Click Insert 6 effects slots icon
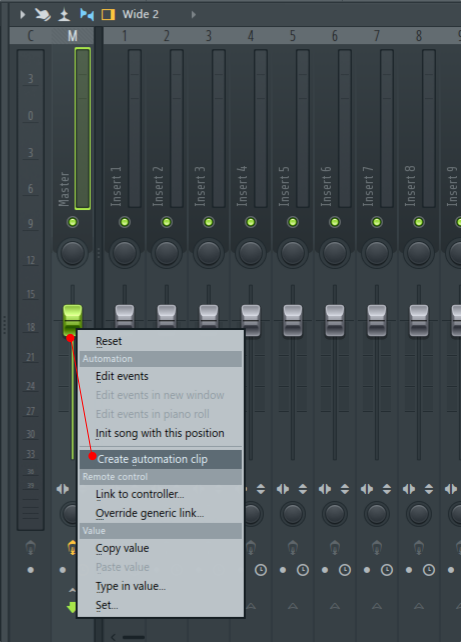 tap(334, 548)
